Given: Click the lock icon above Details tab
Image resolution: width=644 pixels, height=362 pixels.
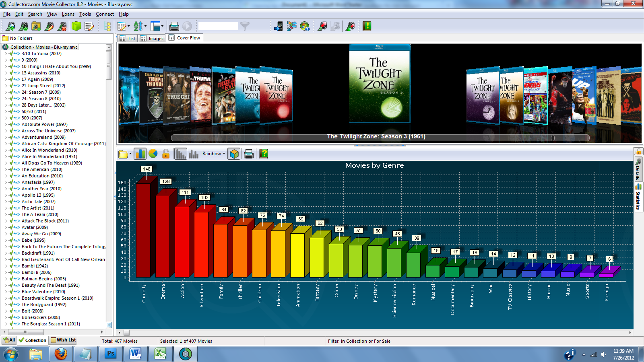Looking at the screenshot, I should pyautogui.click(x=638, y=152).
